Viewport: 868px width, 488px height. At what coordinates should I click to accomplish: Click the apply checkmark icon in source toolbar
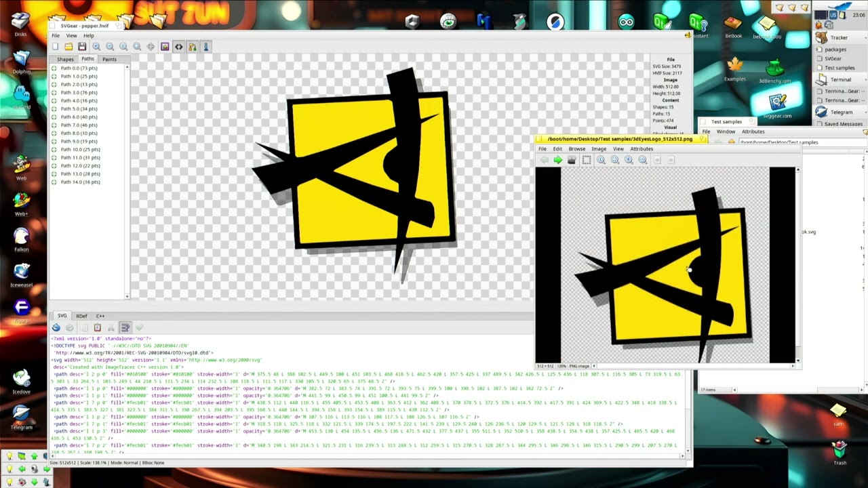coord(139,328)
